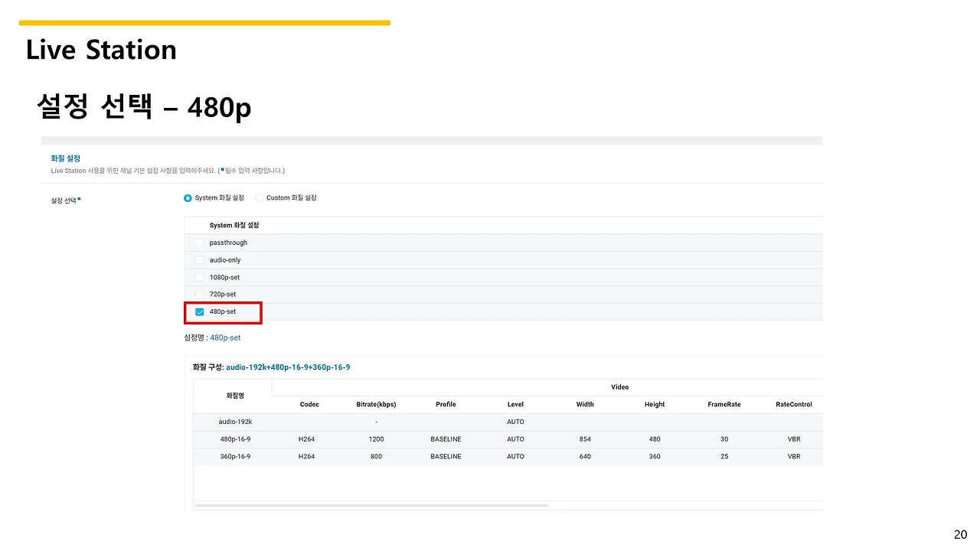Click the Video group header
980x551 pixels.
click(619, 387)
